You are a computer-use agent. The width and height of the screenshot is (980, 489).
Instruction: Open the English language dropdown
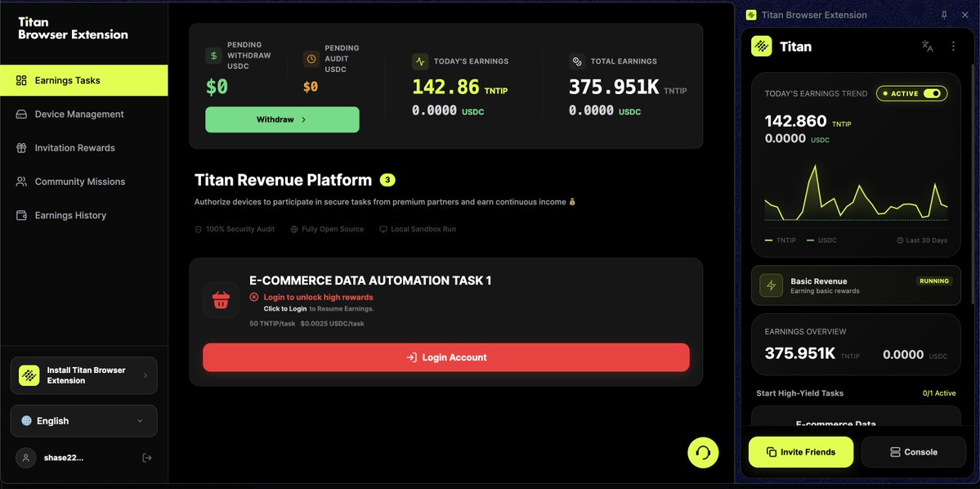83,421
